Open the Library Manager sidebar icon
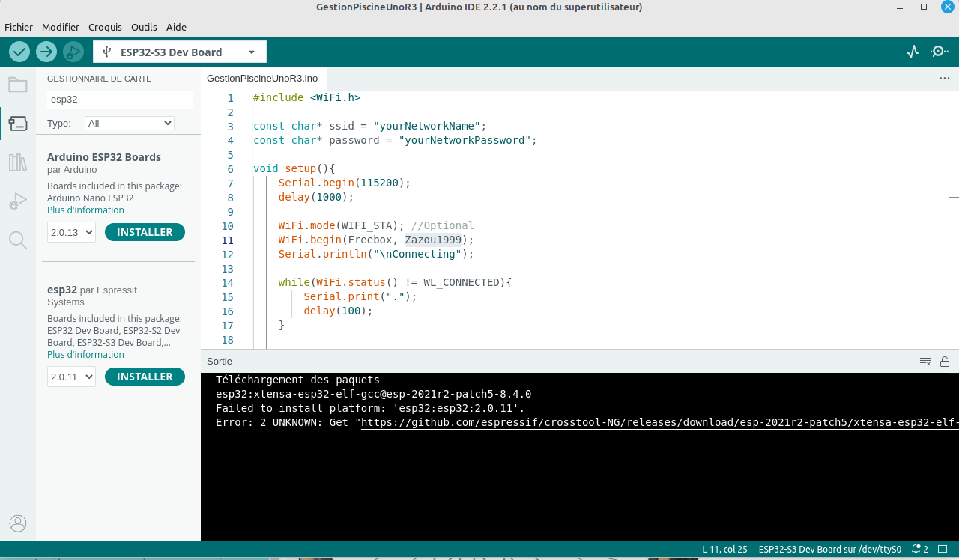 (18, 162)
